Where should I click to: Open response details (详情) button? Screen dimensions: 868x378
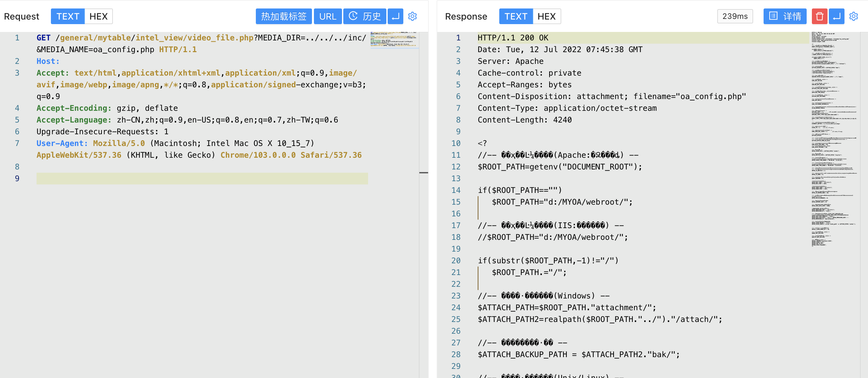pos(784,16)
